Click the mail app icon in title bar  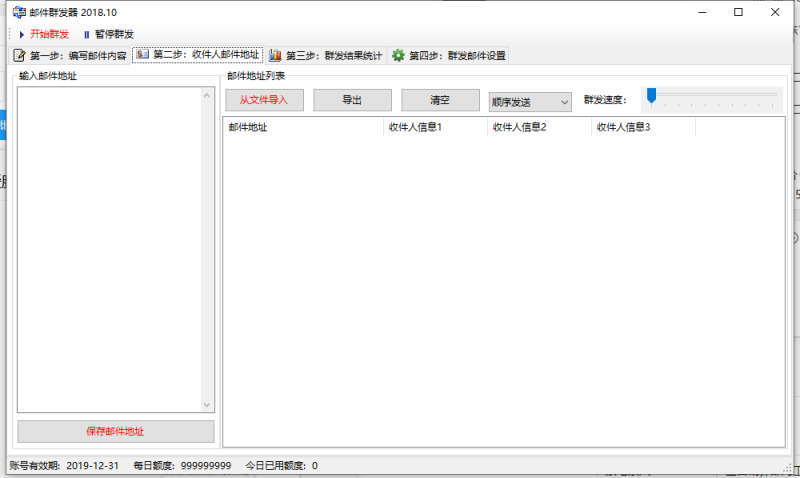[18, 12]
